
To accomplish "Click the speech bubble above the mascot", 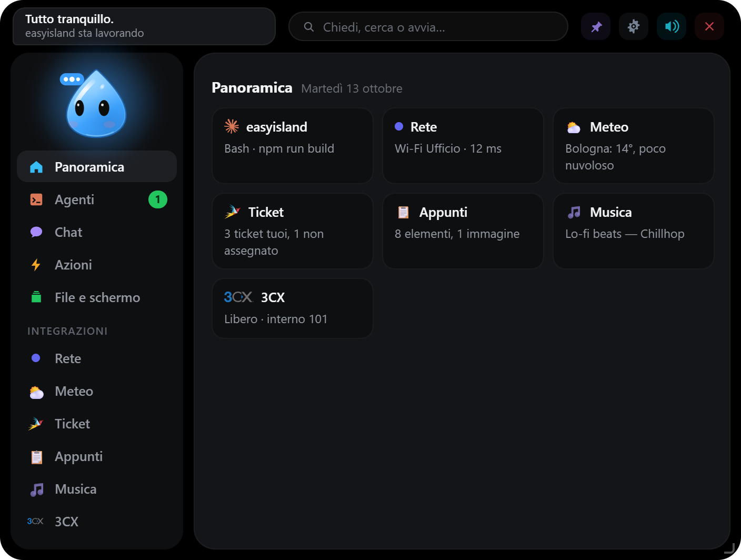I will [x=72, y=79].
